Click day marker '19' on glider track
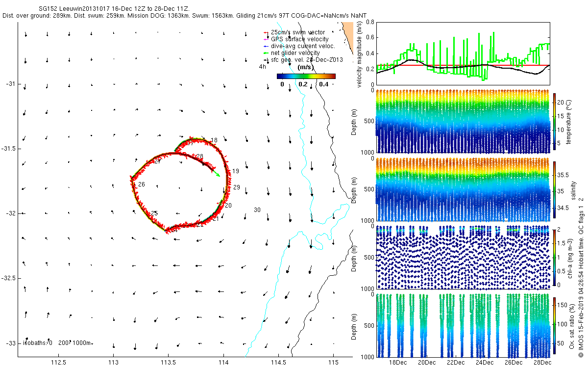Screen dimensions: 588x368 click(x=235, y=171)
